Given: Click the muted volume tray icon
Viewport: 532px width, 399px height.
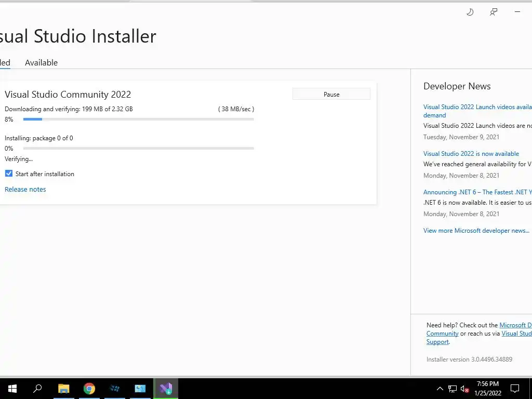Looking at the screenshot, I should click(x=464, y=389).
